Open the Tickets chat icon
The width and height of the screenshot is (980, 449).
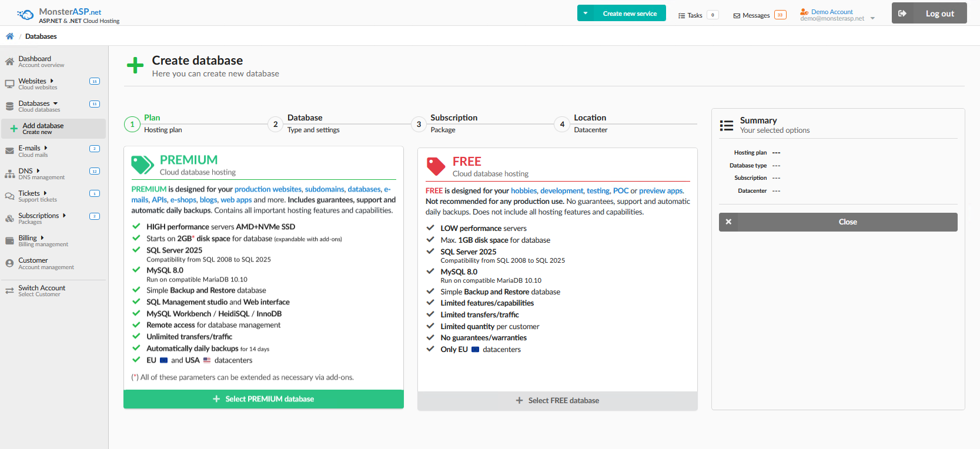click(9, 196)
